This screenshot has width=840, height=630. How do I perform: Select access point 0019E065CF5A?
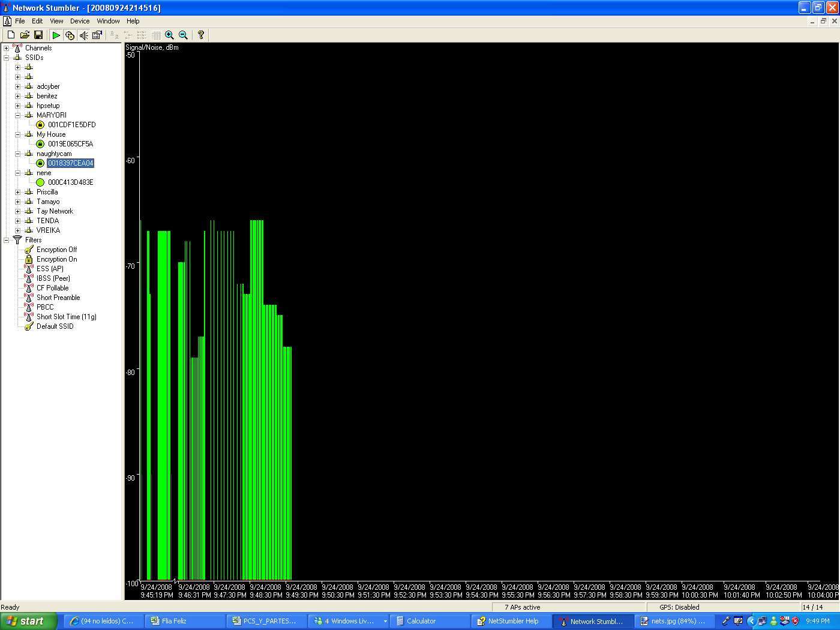coord(70,144)
